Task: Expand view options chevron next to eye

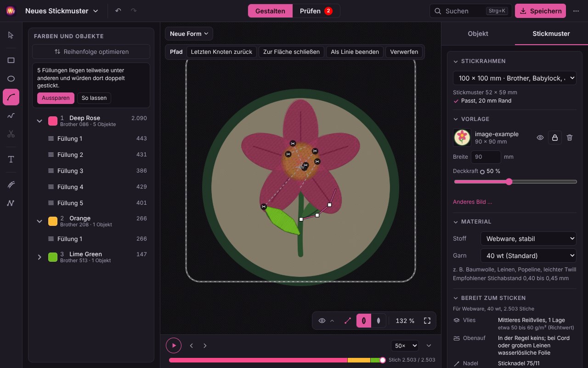Action: tap(332, 321)
